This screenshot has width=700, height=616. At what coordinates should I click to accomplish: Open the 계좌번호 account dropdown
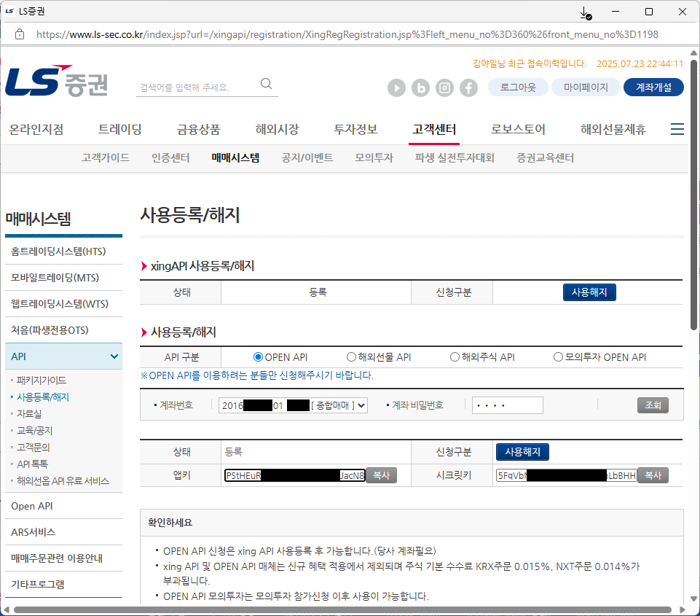(x=293, y=405)
